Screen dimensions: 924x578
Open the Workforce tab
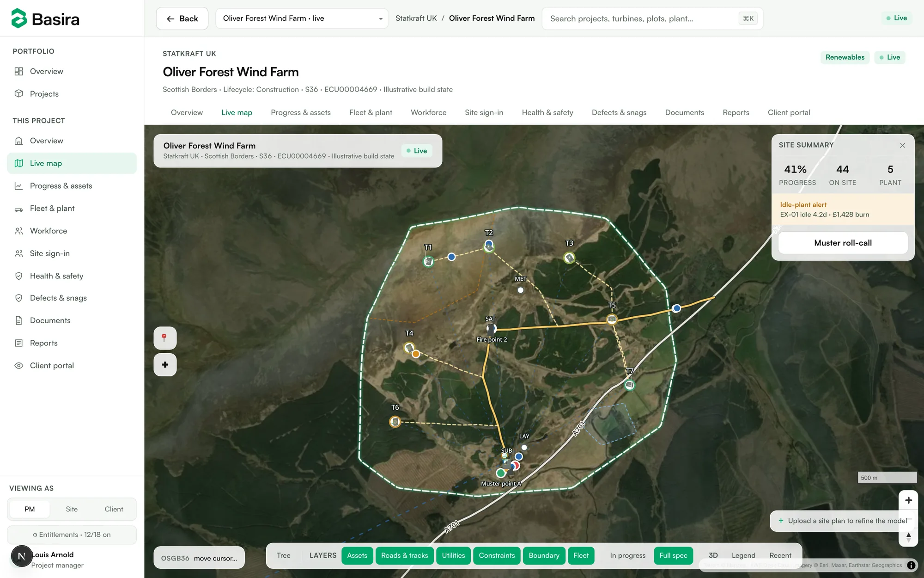[x=428, y=112]
